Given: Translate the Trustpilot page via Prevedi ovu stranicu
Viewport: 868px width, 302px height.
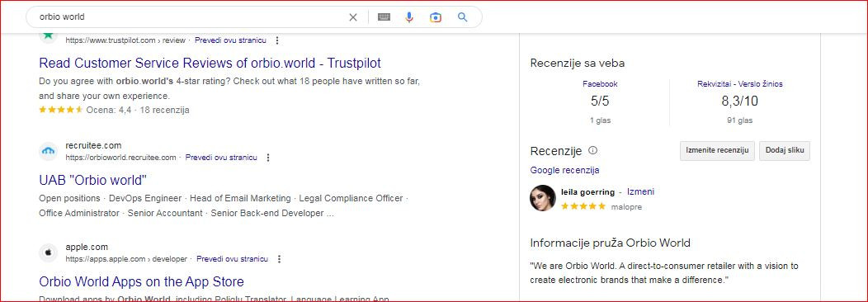Looking at the screenshot, I should [x=230, y=40].
